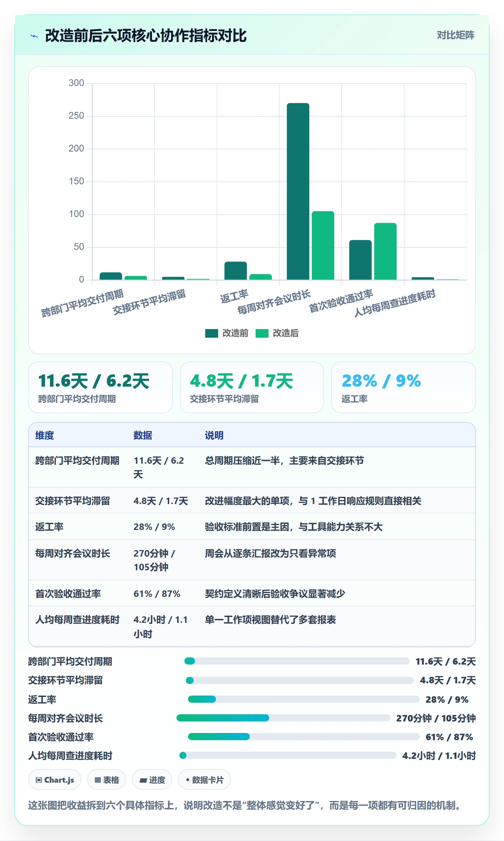The height and width of the screenshot is (841, 504).
Task: Click the table cell 270分钟 / 105分钟
Action: 154,560
